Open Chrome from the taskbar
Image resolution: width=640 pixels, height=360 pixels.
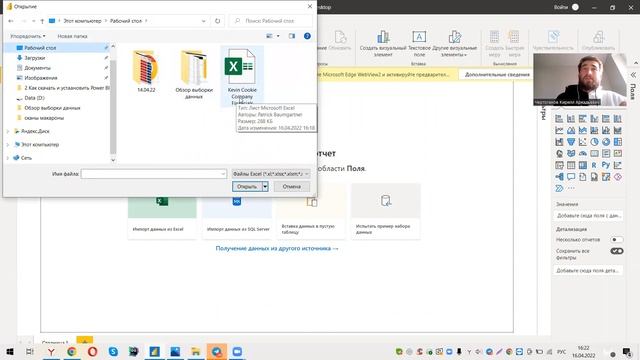[x=72, y=351]
